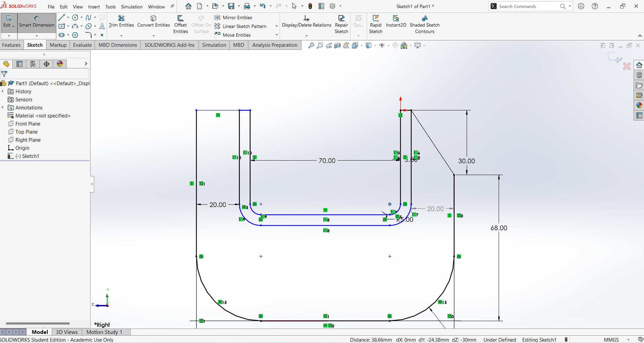The width and height of the screenshot is (644, 343).
Task: Open the Tools menu
Action: tap(110, 7)
